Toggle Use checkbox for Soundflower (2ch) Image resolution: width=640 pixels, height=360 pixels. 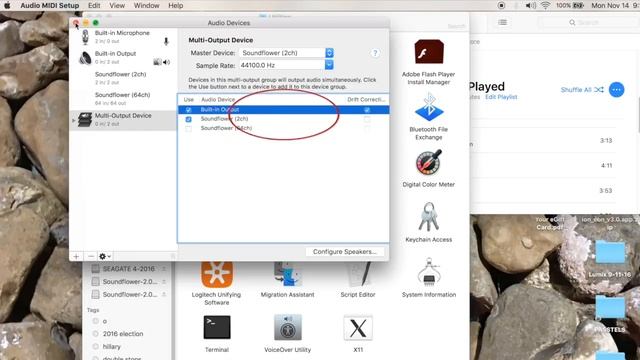coord(188,119)
